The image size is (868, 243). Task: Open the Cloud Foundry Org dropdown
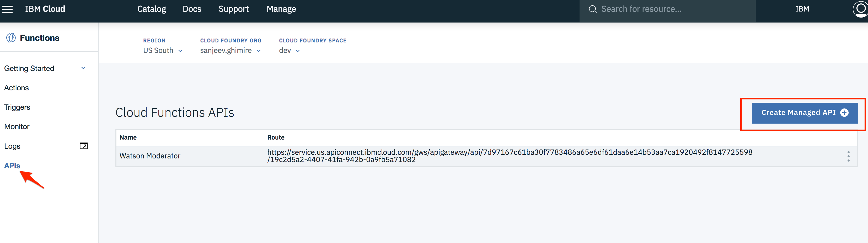tap(231, 51)
